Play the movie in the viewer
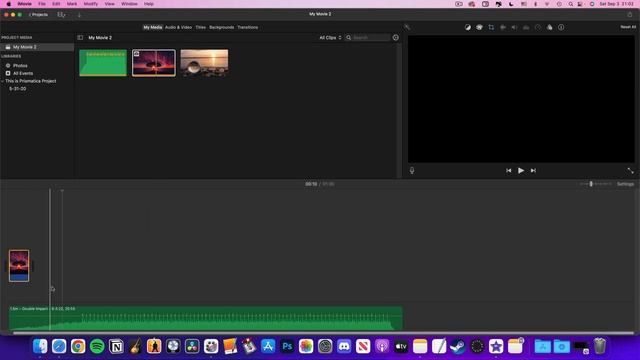The image size is (640, 360). tap(521, 171)
